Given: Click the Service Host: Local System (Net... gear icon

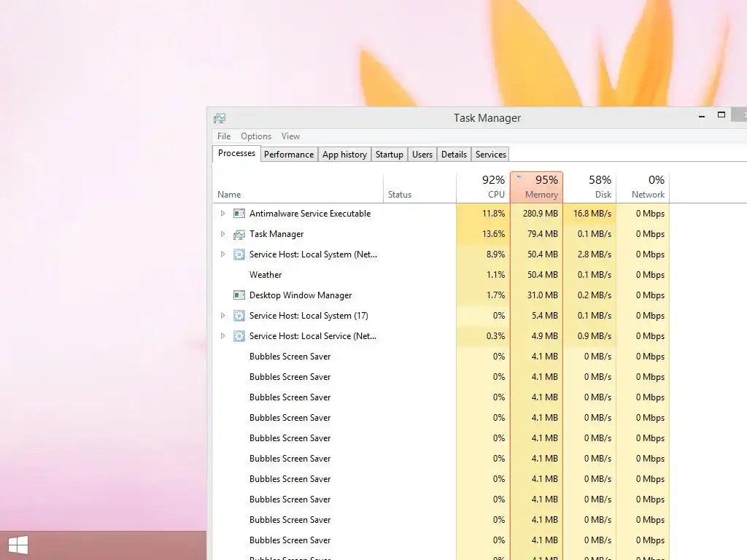Looking at the screenshot, I should pyautogui.click(x=239, y=254).
